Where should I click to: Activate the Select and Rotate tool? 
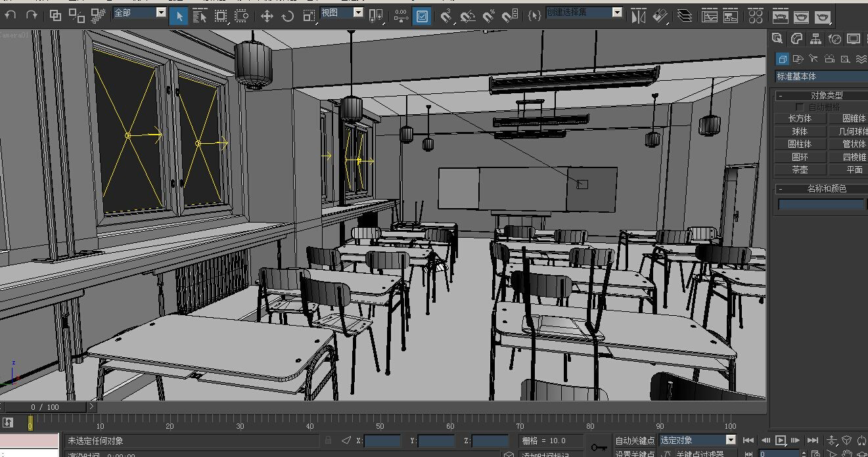288,16
